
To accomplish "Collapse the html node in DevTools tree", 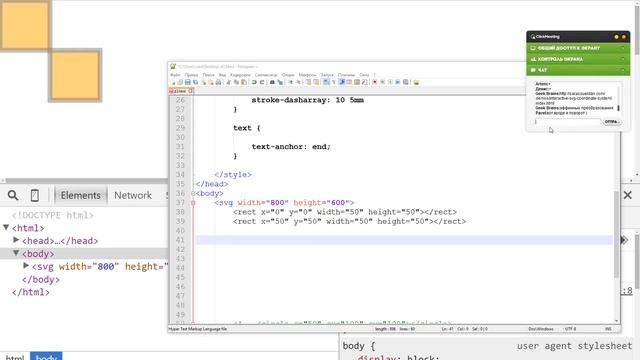I will point(6,227).
